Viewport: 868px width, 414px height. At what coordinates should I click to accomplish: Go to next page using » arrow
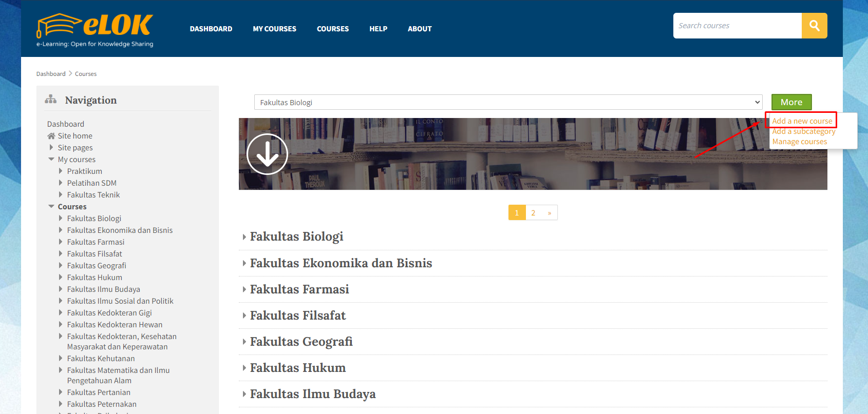click(x=549, y=213)
